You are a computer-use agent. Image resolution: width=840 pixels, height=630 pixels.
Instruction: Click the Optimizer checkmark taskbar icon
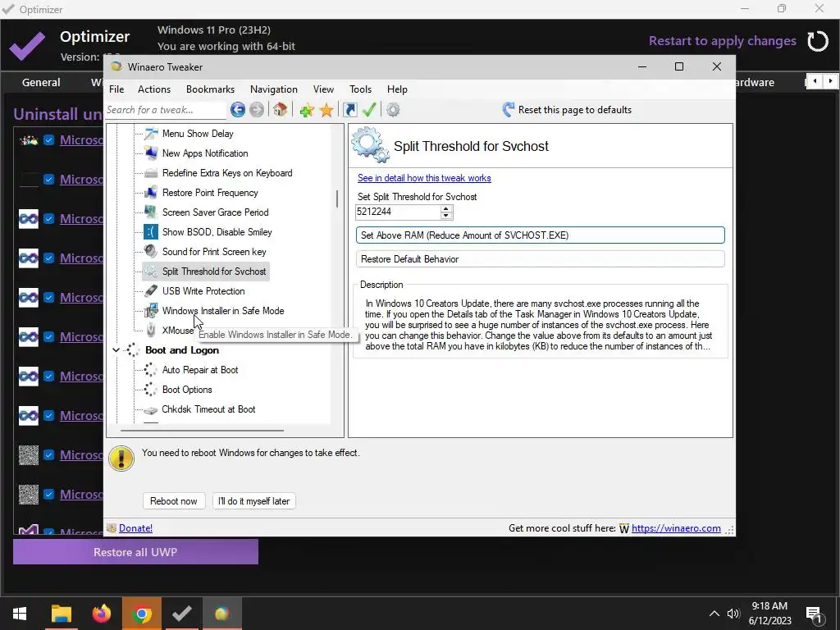[181, 614]
